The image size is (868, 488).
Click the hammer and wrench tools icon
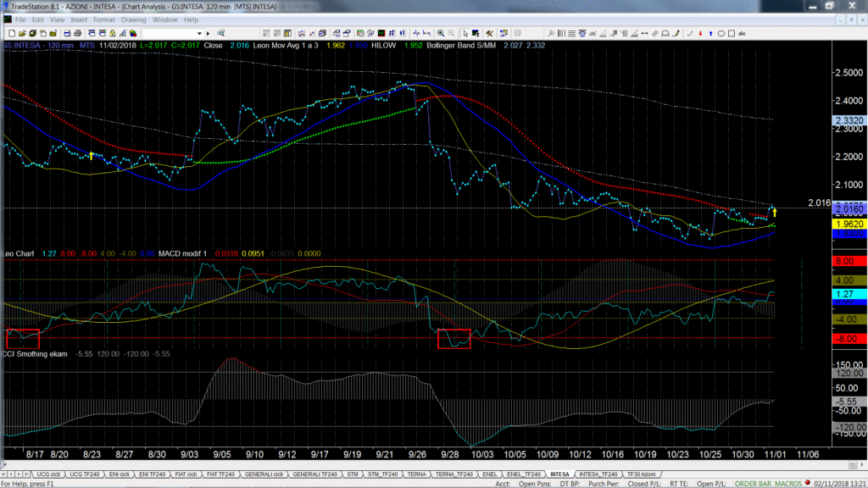point(489,33)
